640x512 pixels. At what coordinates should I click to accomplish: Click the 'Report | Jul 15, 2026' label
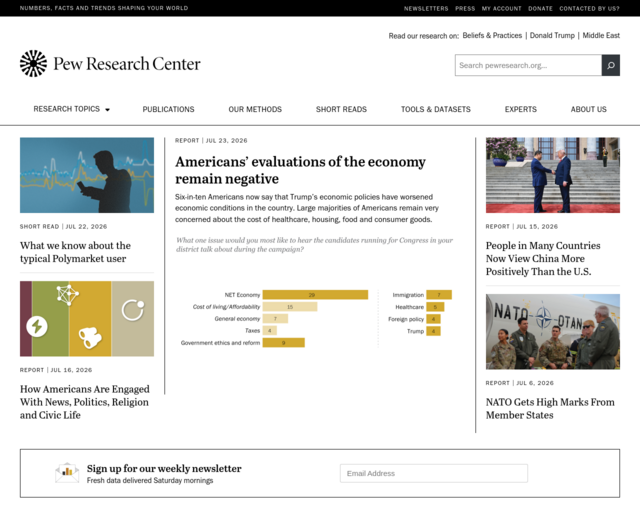click(x=522, y=227)
